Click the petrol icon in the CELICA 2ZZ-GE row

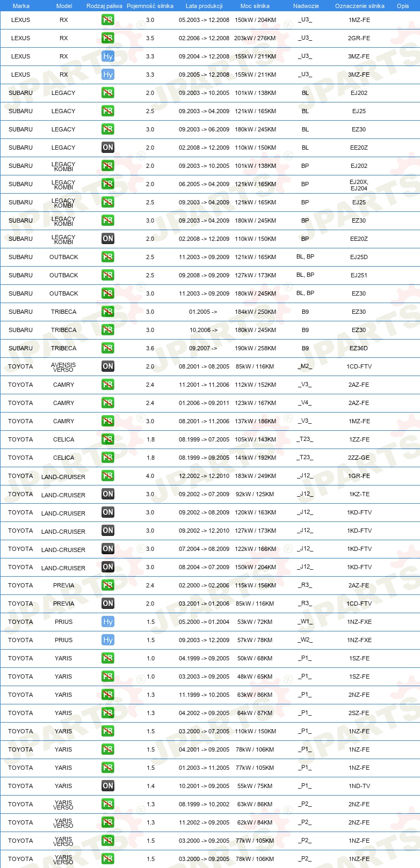108,458
